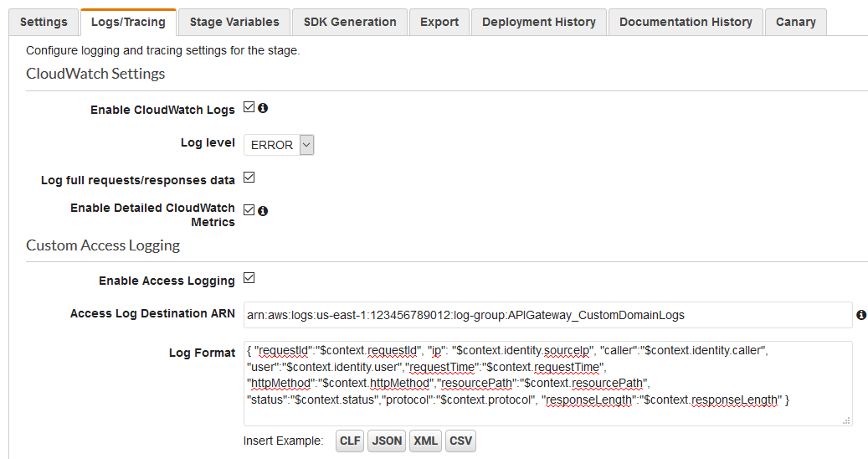Disable the Enable Access Logging checkbox
Viewport: 868px width, 459px height.
coord(249,279)
